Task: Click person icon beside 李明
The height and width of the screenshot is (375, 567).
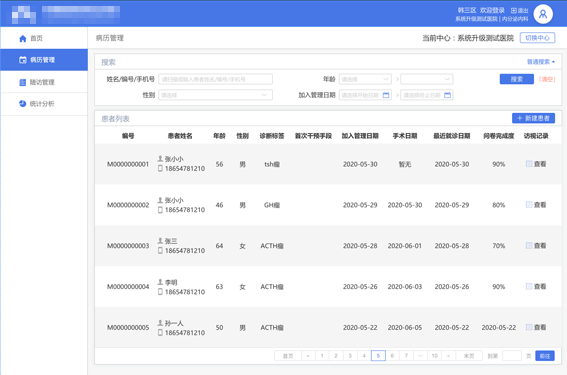Action: click(x=160, y=282)
